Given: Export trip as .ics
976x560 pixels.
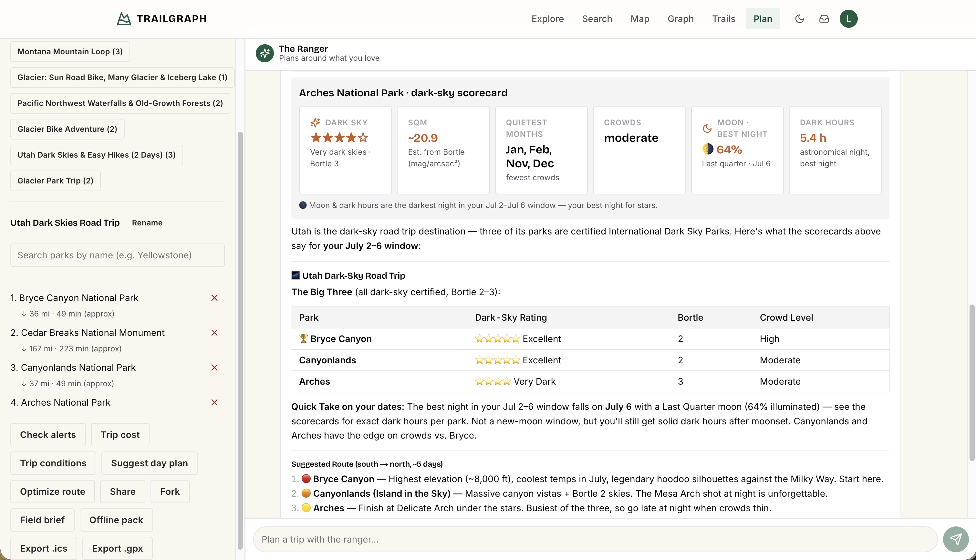Looking at the screenshot, I should pyautogui.click(x=44, y=548).
